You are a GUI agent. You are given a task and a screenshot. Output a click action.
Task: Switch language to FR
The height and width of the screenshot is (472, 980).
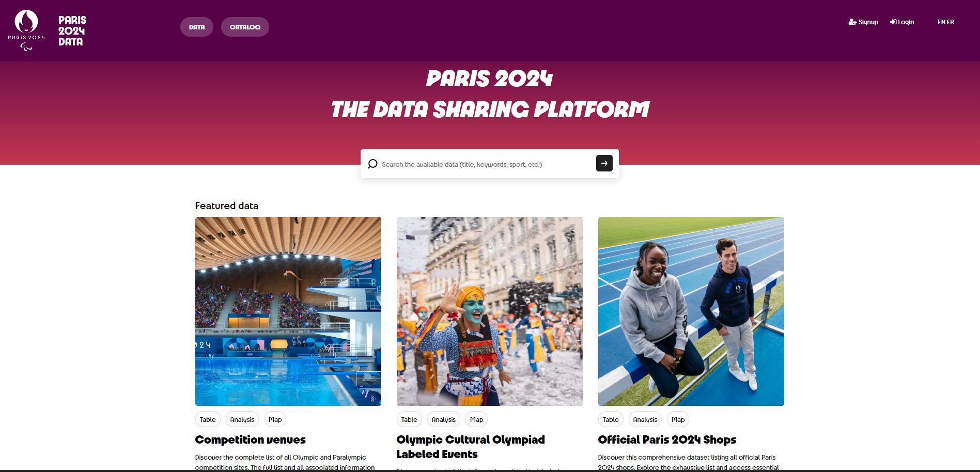[951, 22]
